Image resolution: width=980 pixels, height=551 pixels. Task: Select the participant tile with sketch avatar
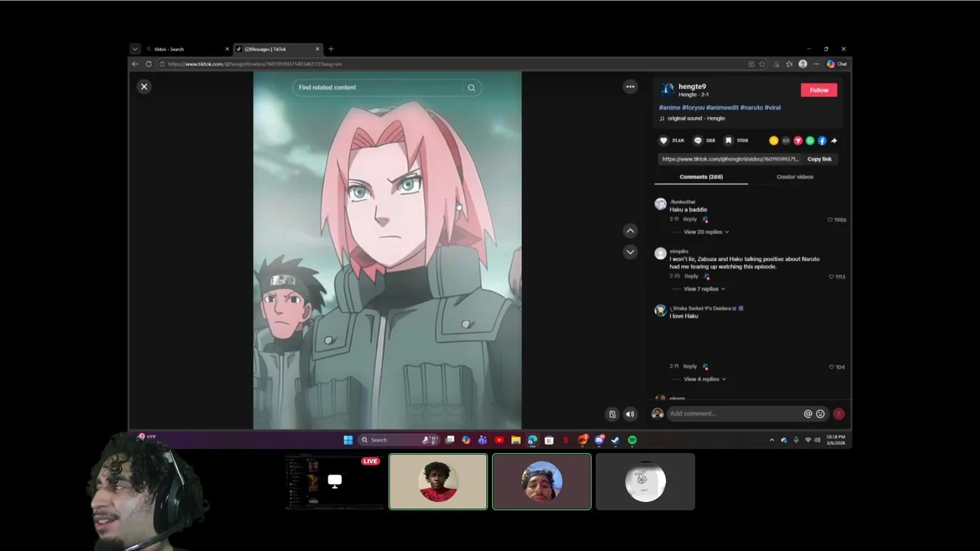coord(645,481)
